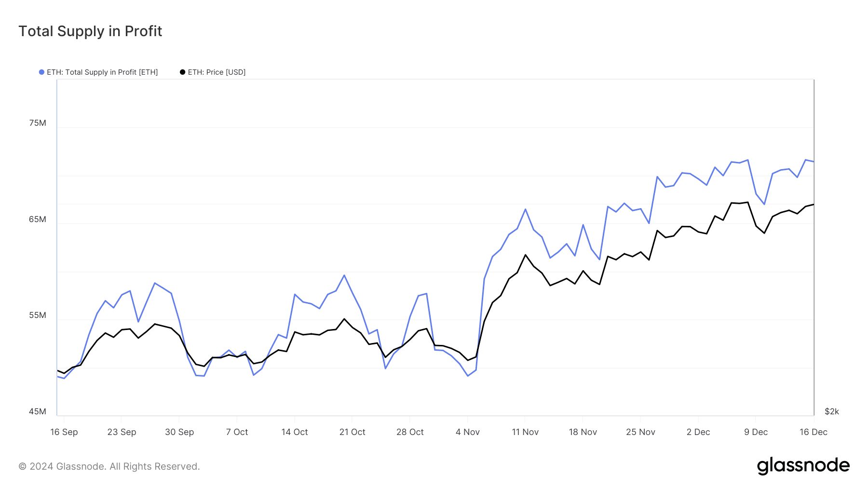Select the 16 Sep date label
This screenshot has height=488, width=868.
tap(64, 432)
